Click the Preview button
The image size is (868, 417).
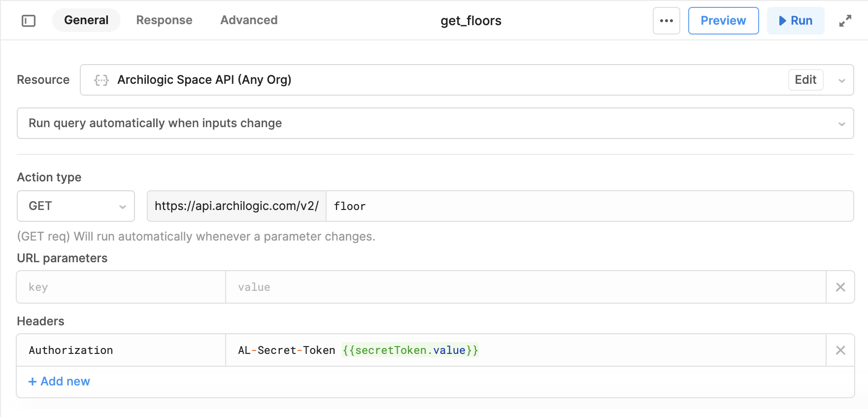tap(723, 21)
